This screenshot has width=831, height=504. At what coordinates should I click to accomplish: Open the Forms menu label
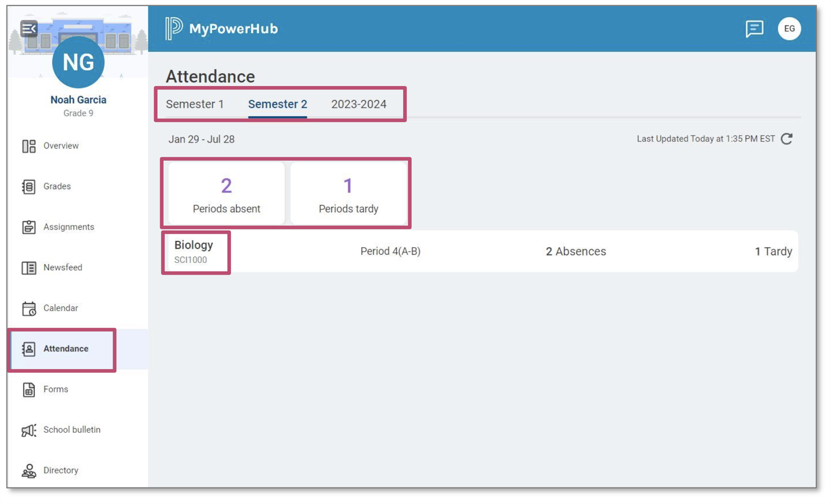point(56,389)
